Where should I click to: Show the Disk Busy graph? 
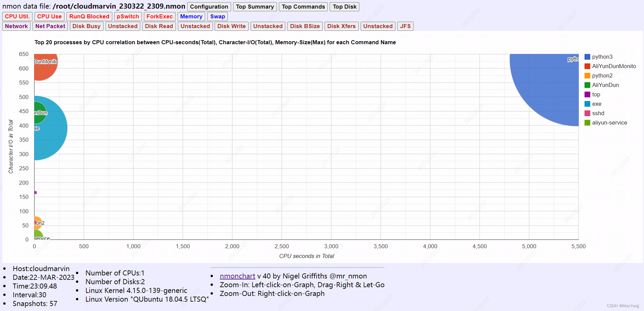[86, 26]
